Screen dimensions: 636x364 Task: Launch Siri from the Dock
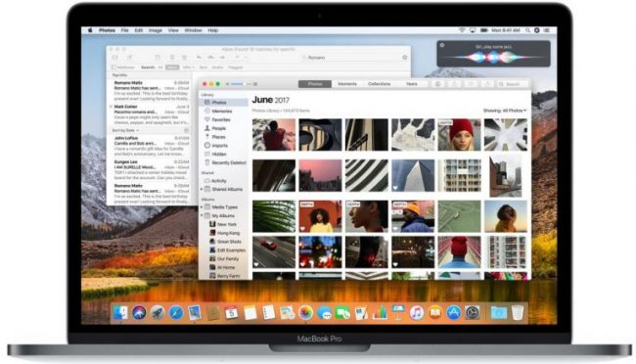[139, 312]
